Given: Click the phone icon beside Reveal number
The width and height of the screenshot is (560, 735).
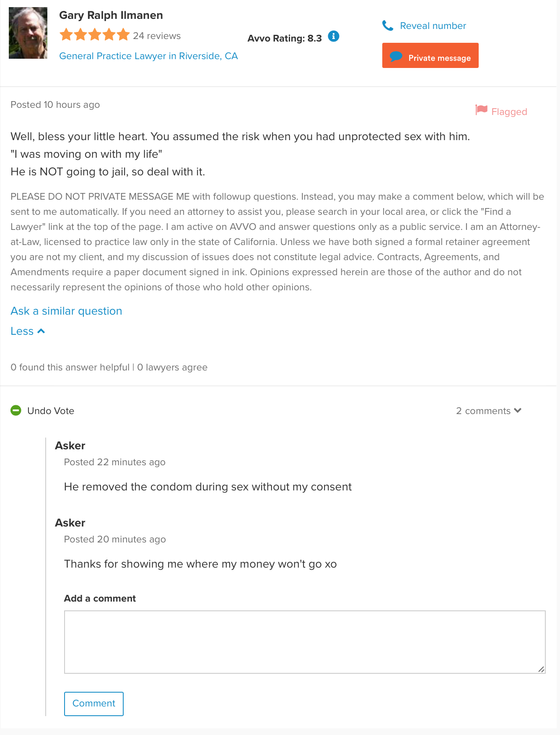Looking at the screenshot, I should tap(388, 26).
